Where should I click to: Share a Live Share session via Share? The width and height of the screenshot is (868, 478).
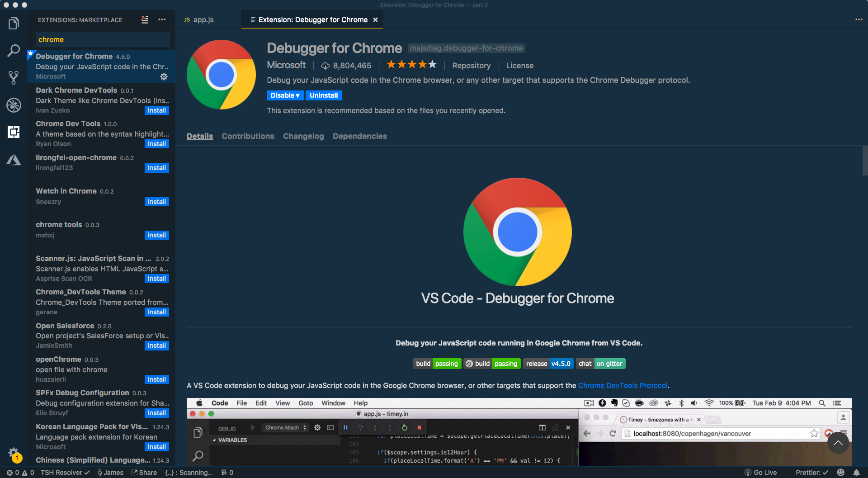pyautogui.click(x=144, y=472)
